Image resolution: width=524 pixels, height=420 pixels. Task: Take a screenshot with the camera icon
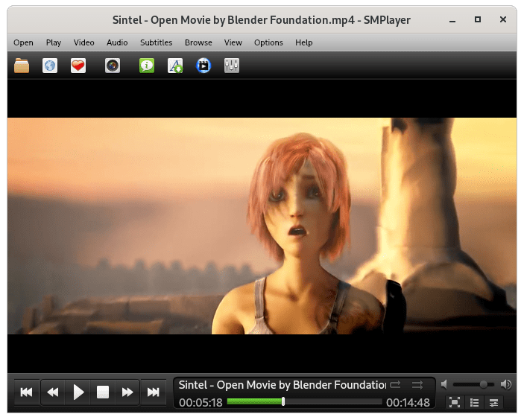(x=113, y=66)
